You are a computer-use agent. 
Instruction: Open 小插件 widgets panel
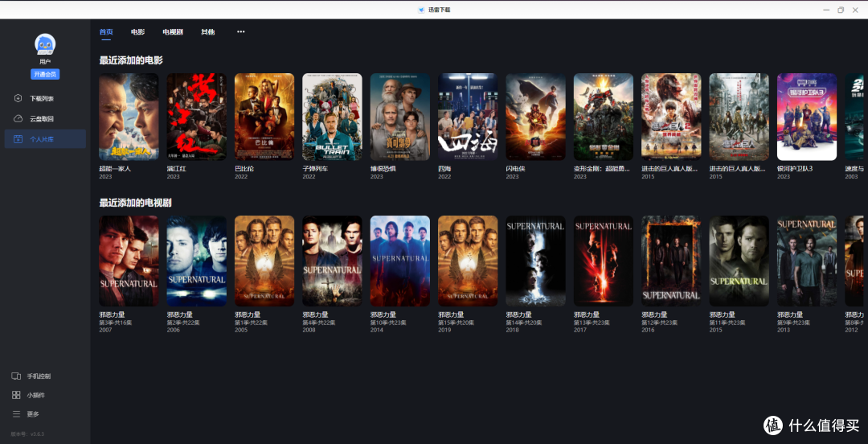(x=29, y=395)
